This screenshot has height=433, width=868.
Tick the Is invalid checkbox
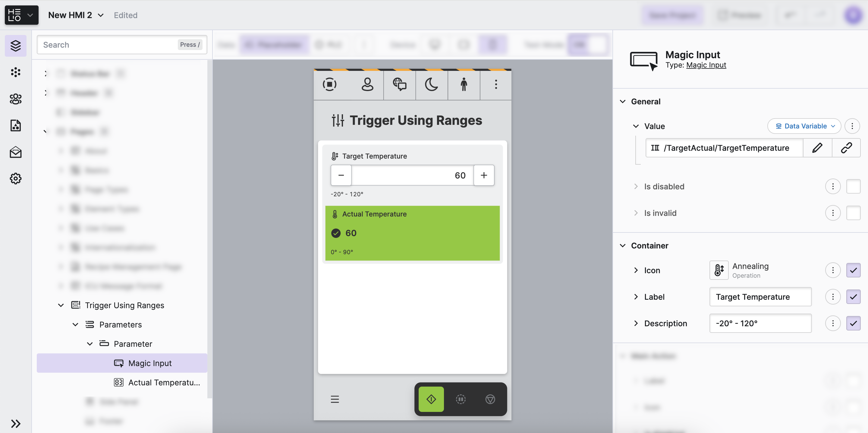point(853,213)
